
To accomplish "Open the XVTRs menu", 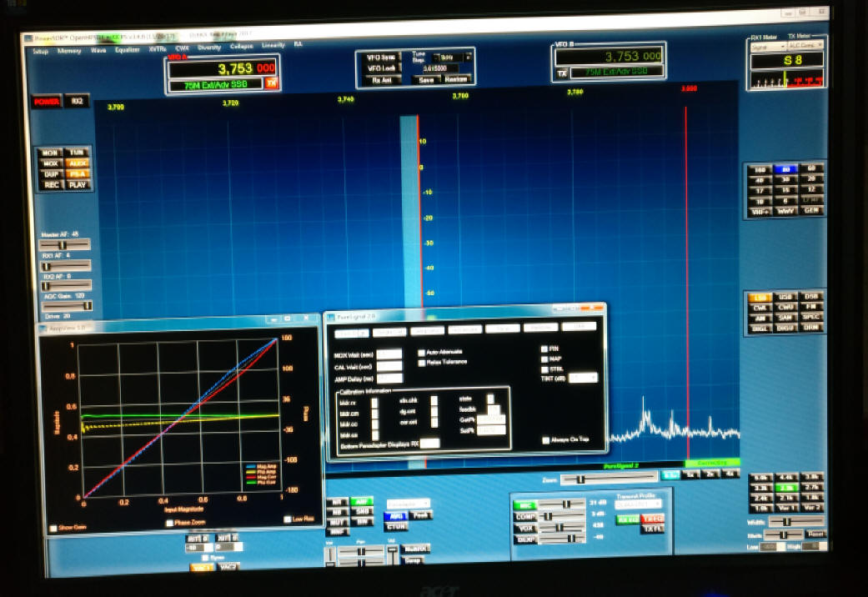I will 158,48.
